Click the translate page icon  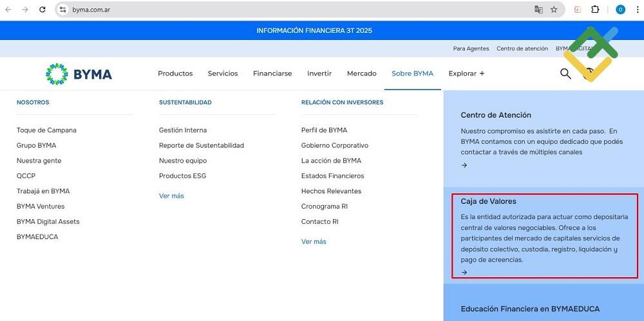[538, 10]
